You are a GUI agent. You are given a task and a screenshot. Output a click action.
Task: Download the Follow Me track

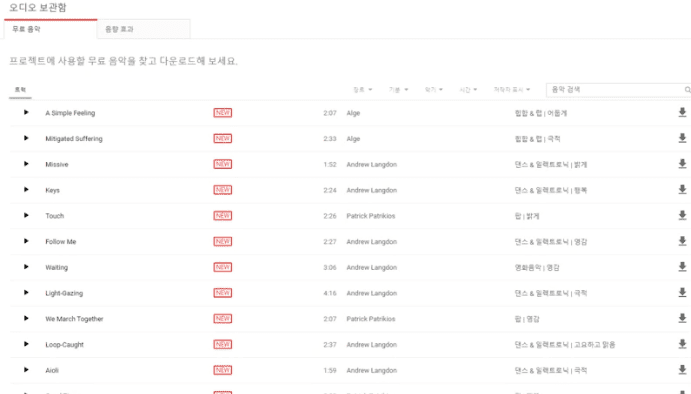click(682, 241)
